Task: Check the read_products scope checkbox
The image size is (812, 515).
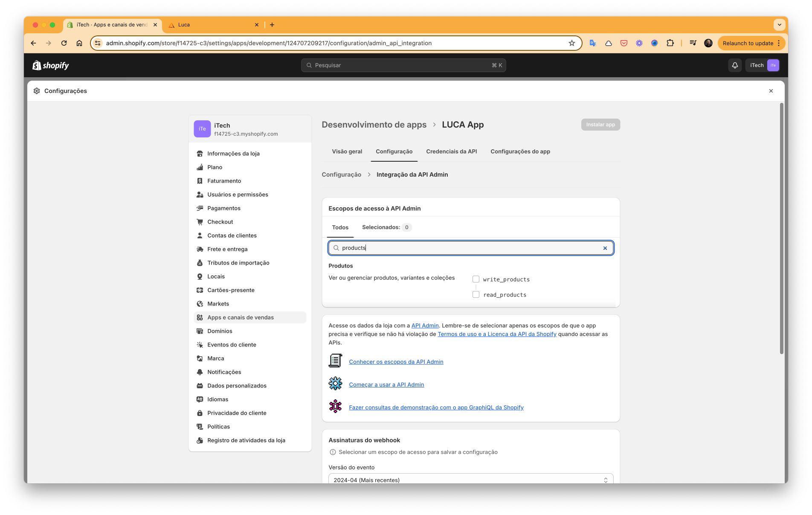Action: (x=476, y=294)
